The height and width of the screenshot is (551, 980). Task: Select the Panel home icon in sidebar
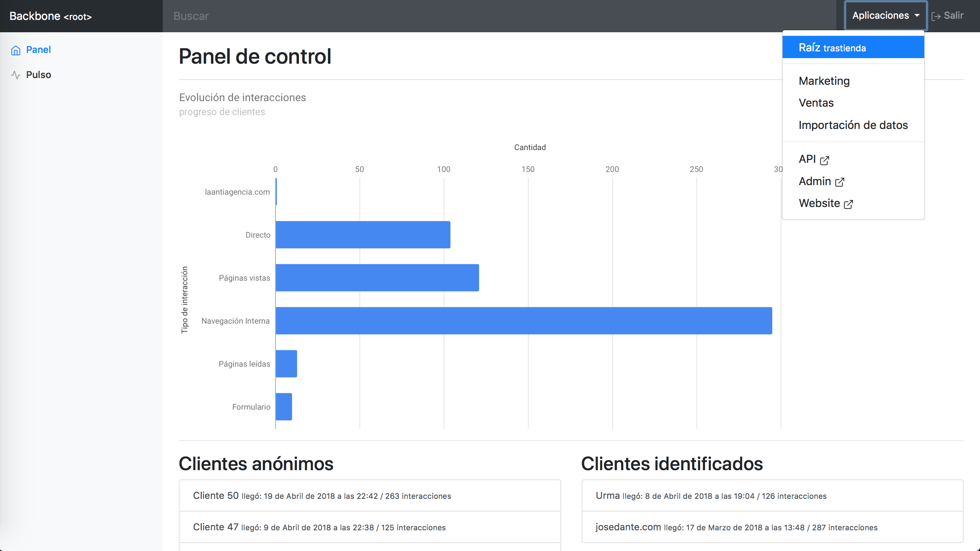point(16,50)
